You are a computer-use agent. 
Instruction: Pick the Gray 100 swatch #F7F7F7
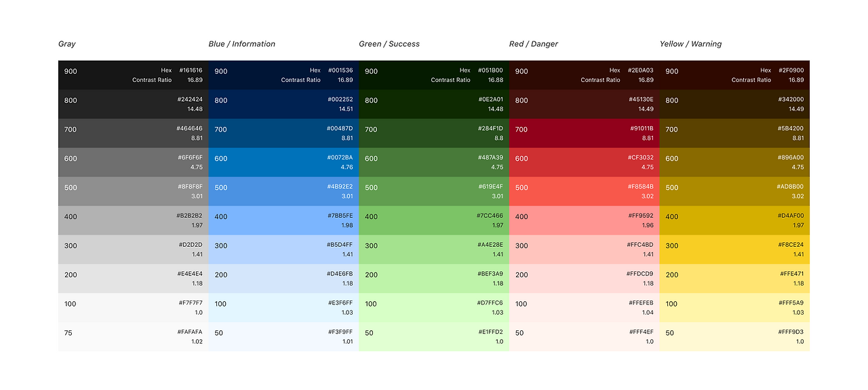[134, 308]
